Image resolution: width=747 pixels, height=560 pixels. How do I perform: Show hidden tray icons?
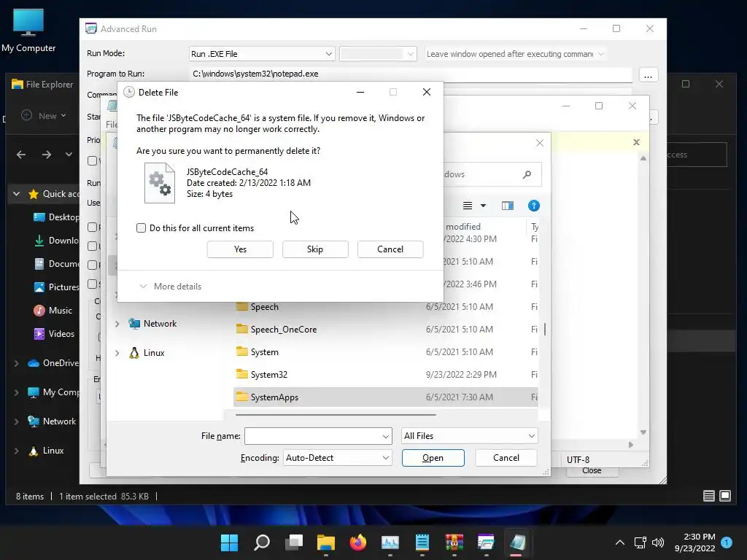tap(620, 542)
